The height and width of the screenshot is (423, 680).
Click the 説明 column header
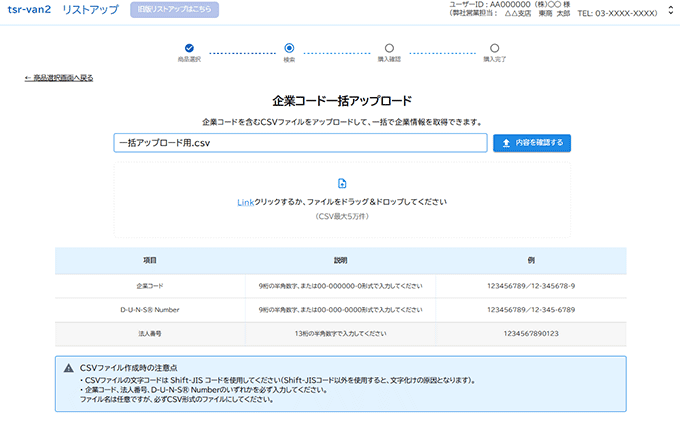[x=340, y=260]
